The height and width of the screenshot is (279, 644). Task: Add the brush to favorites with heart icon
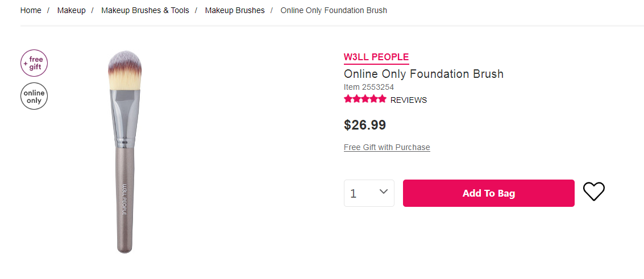tap(594, 191)
